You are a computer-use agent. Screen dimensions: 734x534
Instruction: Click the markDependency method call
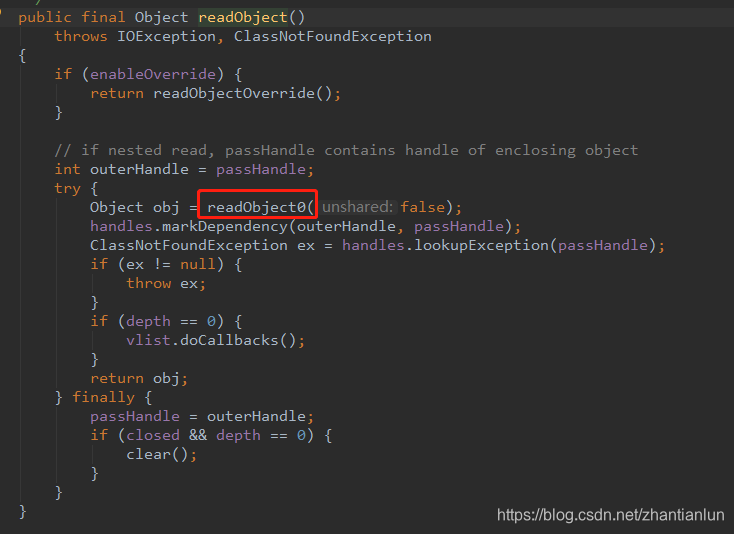(225, 226)
